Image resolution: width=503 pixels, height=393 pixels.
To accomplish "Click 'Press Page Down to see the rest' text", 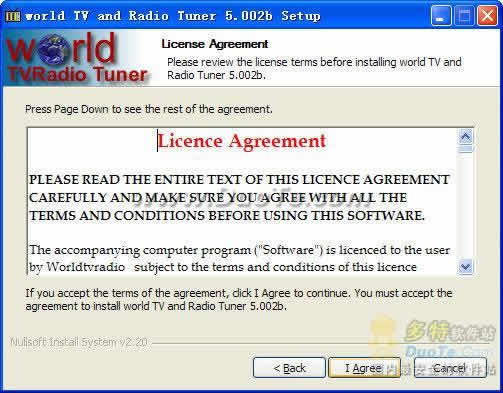I will tap(149, 109).
